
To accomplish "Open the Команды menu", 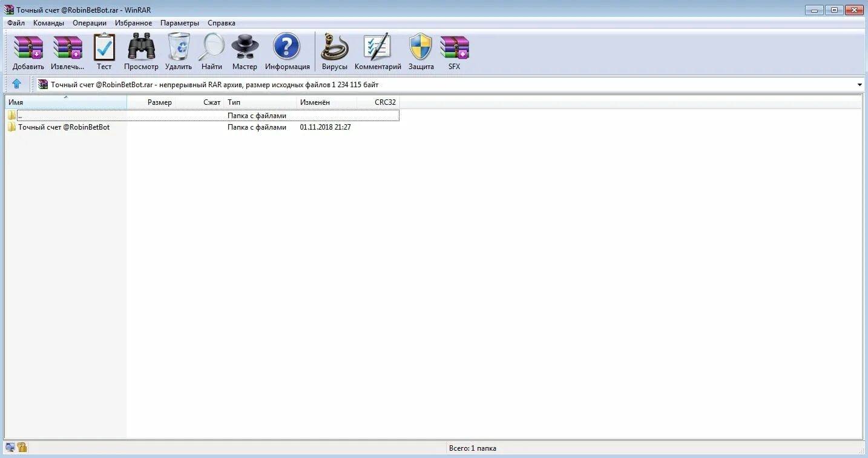I will pyautogui.click(x=48, y=23).
